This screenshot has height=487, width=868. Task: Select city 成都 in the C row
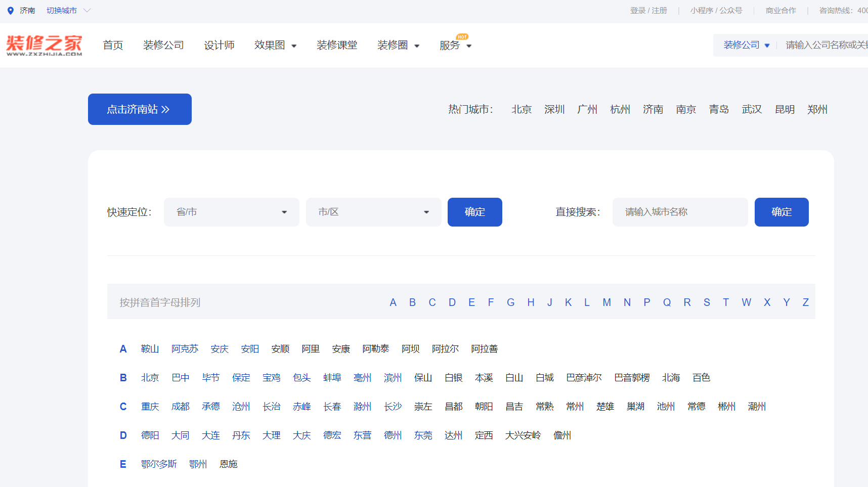[x=180, y=407]
